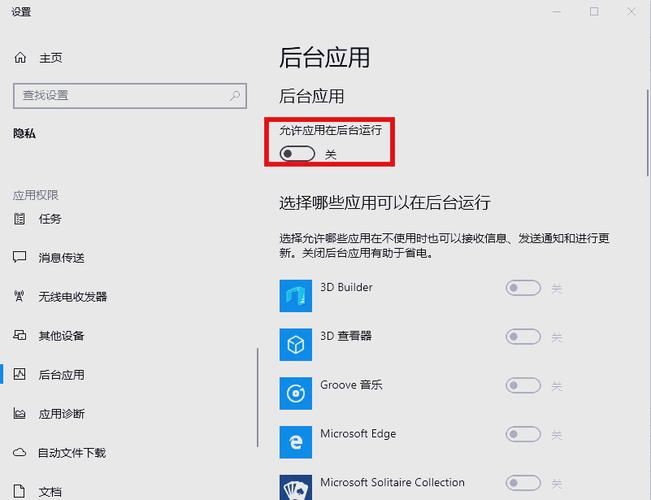
Task: Open 自动文件下载 settings page
Action: [x=72, y=453]
